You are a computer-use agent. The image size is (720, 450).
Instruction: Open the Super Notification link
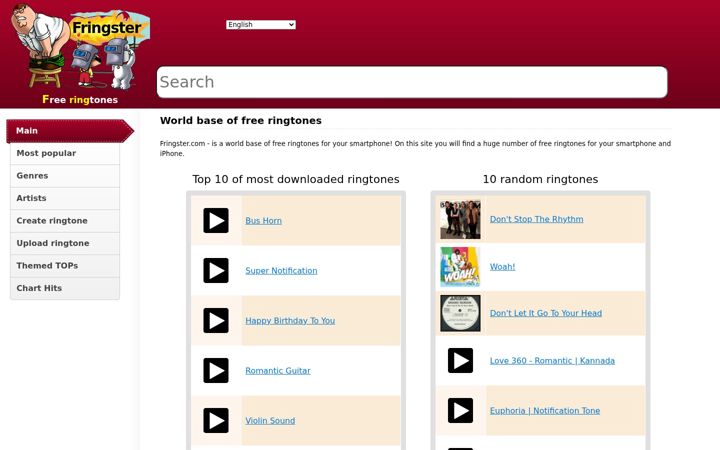(x=281, y=270)
